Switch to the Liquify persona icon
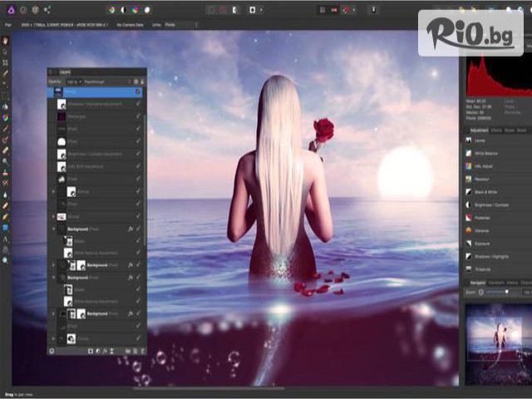532x399 pixels. coord(22,10)
